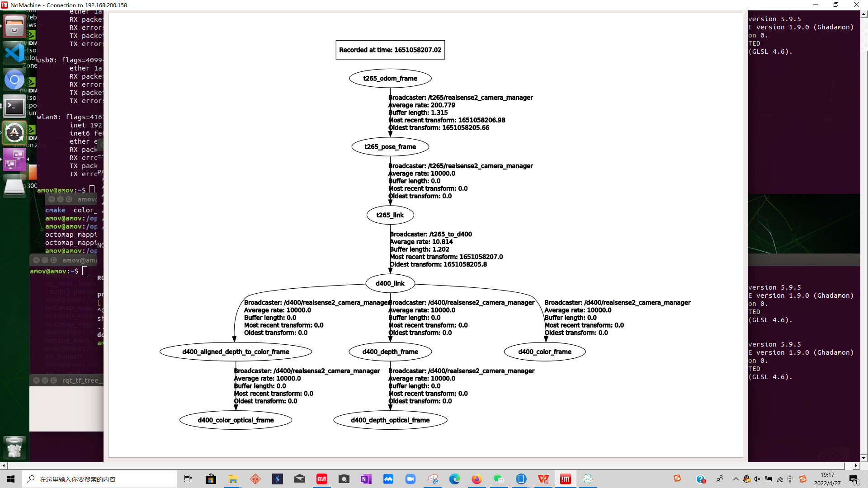Open Windows notification center
This screenshot has height=488, width=868.
coord(854,479)
